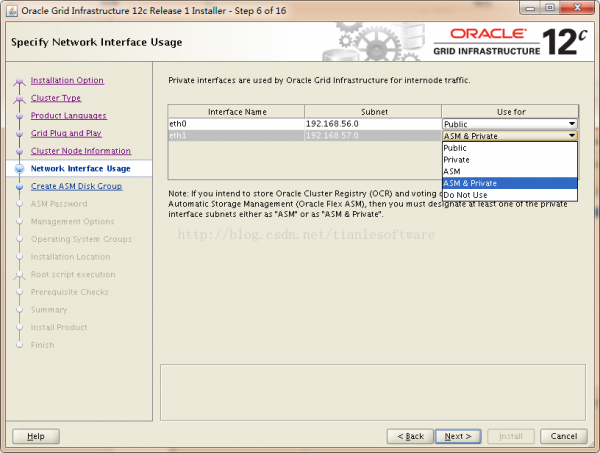
Task: Open Cluster Node Information step
Action: click(x=81, y=151)
